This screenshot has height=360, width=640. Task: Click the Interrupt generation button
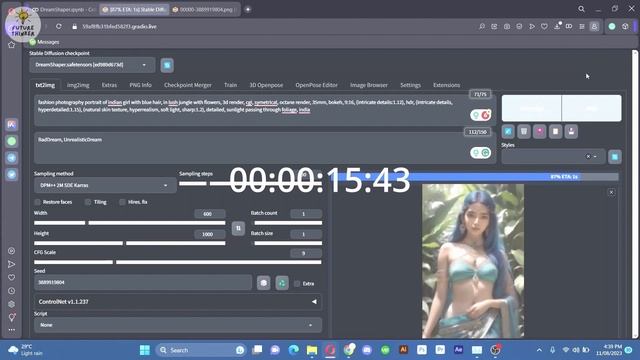(x=531, y=108)
